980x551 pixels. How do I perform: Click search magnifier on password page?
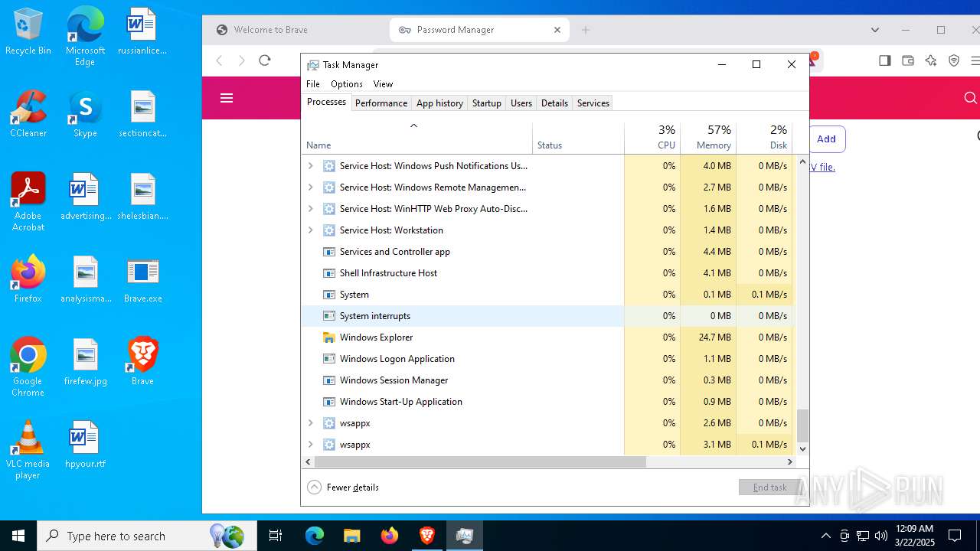pyautogui.click(x=970, y=98)
